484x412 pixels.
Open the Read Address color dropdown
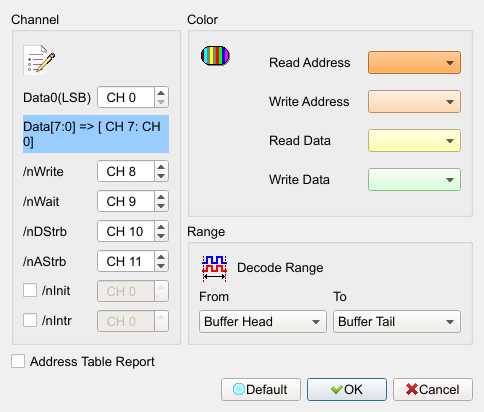(414, 63)
